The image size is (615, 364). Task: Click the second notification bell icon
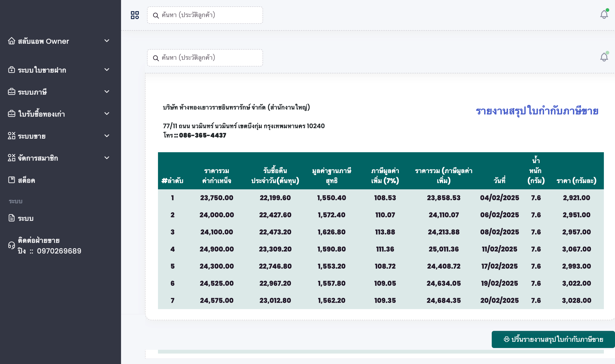tap(604, 57)
